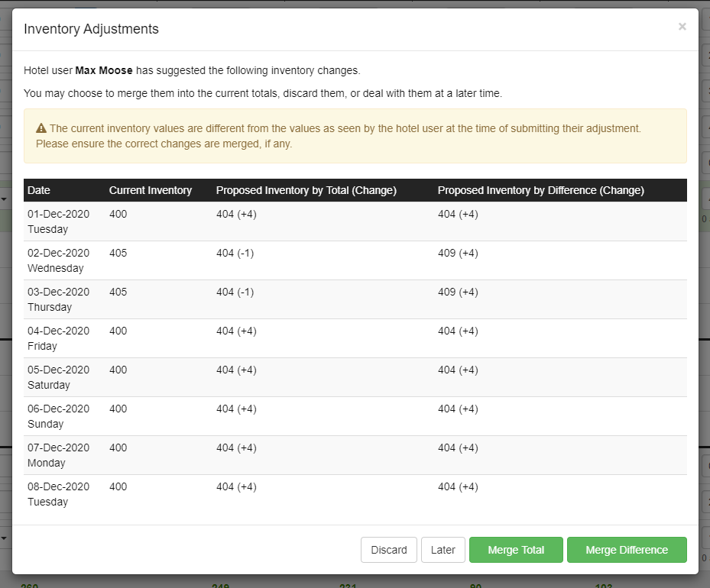
Task: Select the 02-Dec-2020 Wednesday date cell
Action: click(58, 260)
